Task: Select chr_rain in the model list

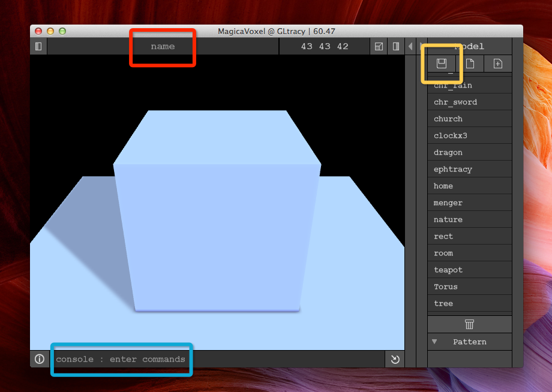Action: [x=470, y=86]
